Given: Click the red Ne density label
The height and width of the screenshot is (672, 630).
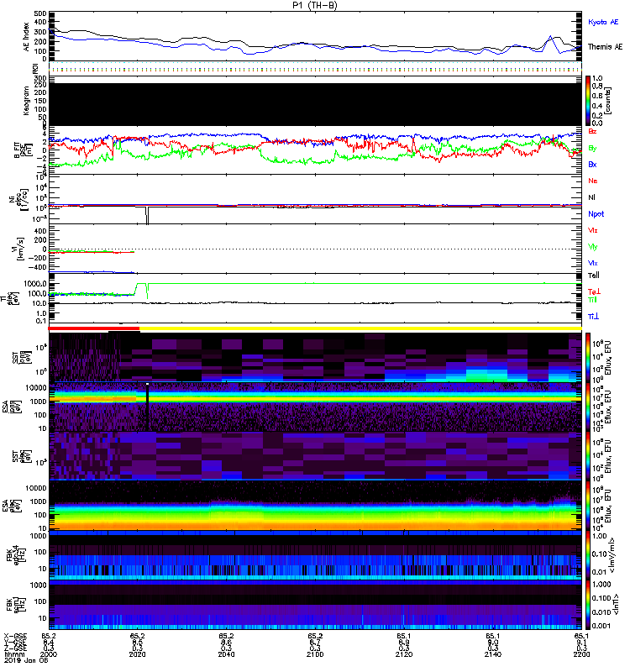Looking at the screenshot, I should (593, 181).
